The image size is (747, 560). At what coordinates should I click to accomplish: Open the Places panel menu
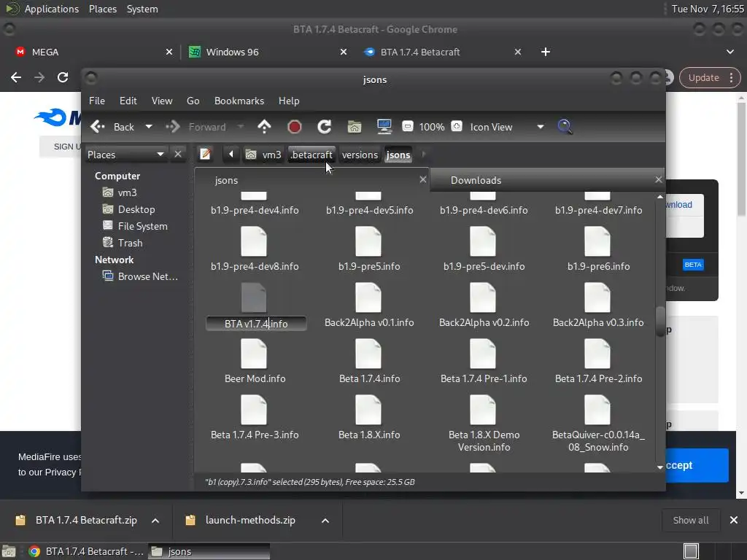point(102,9)
